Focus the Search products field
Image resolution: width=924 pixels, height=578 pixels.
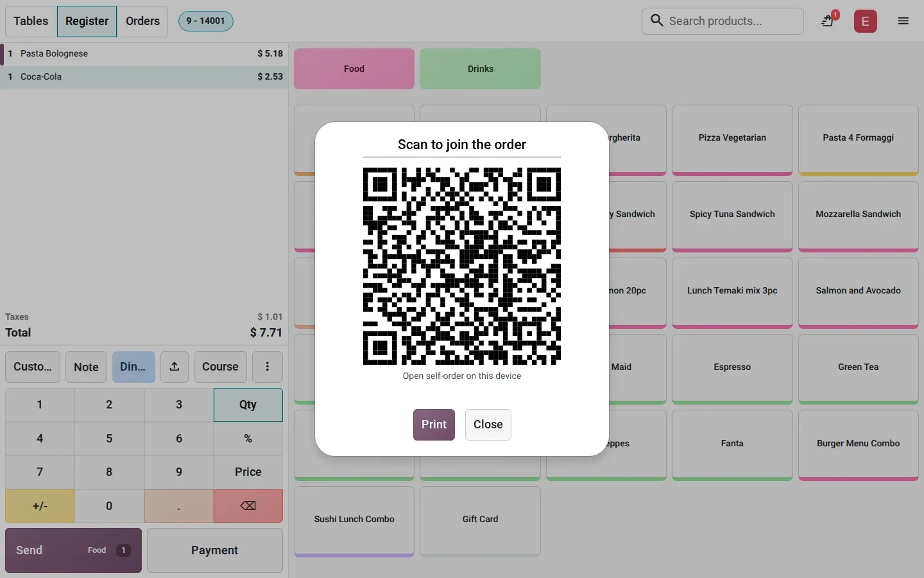(723, 21)
